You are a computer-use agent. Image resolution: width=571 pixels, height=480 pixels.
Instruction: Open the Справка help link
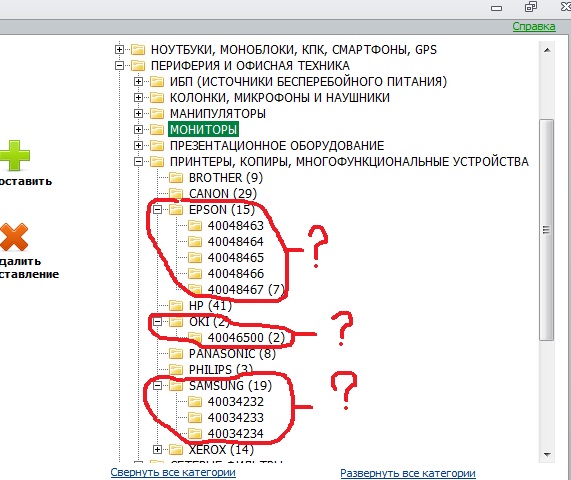coord(534,26)
